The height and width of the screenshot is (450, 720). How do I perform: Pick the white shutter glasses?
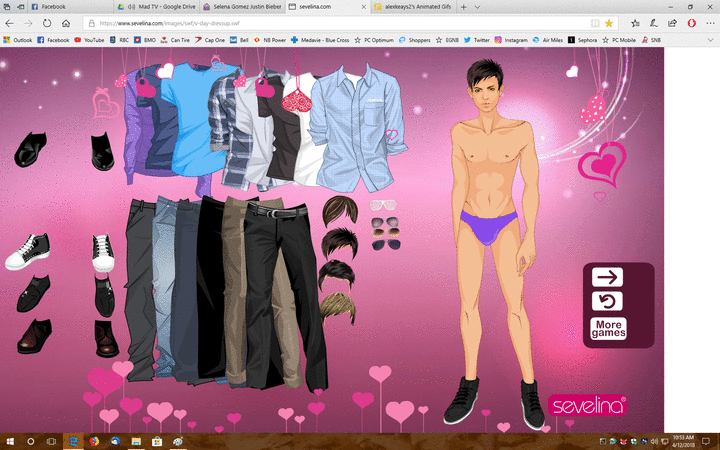click(382, 205)
